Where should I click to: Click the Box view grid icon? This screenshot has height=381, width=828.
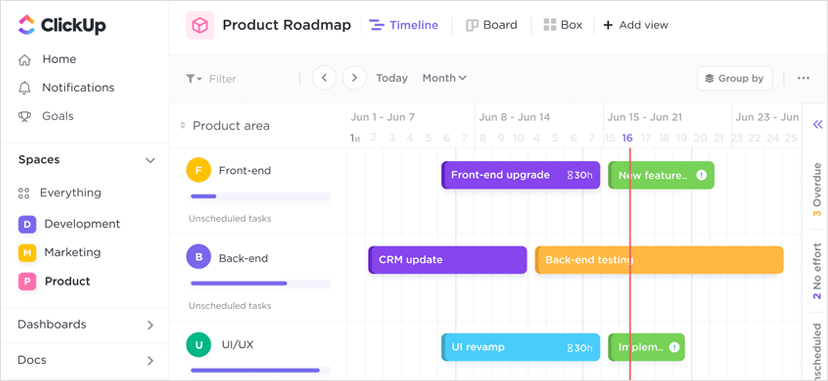pyautogui.click(x=550, y=25)
